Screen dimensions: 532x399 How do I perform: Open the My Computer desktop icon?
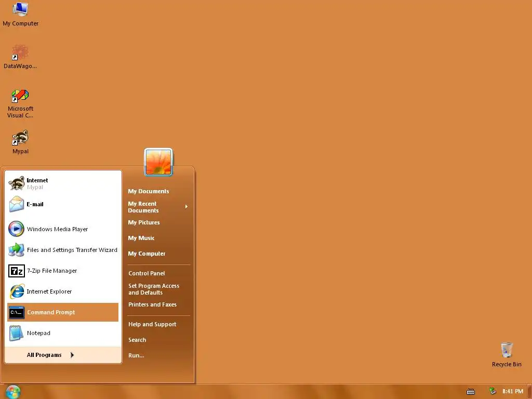(20, 14)
